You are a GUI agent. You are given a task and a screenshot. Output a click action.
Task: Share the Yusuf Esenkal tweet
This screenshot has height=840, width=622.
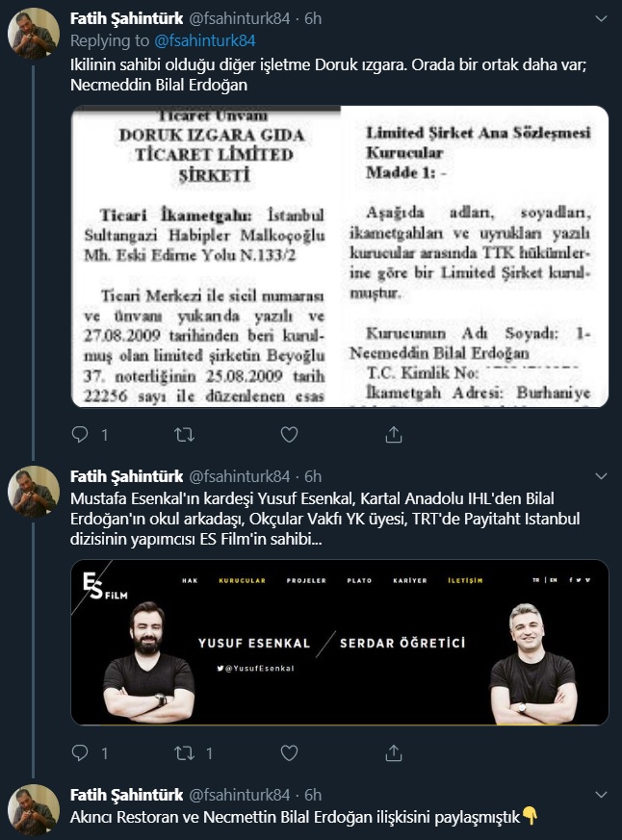394,753
